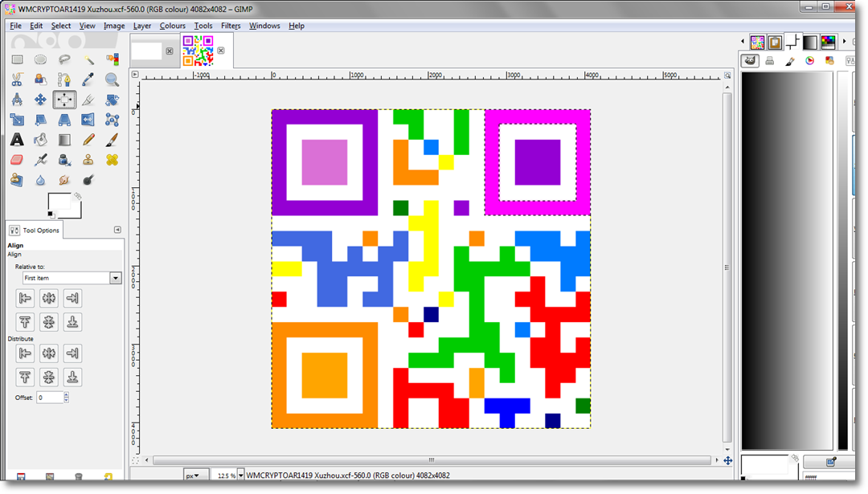This screenshot has height=494, width=868.
Task: Align bottoms of targets
Action: 72,322
